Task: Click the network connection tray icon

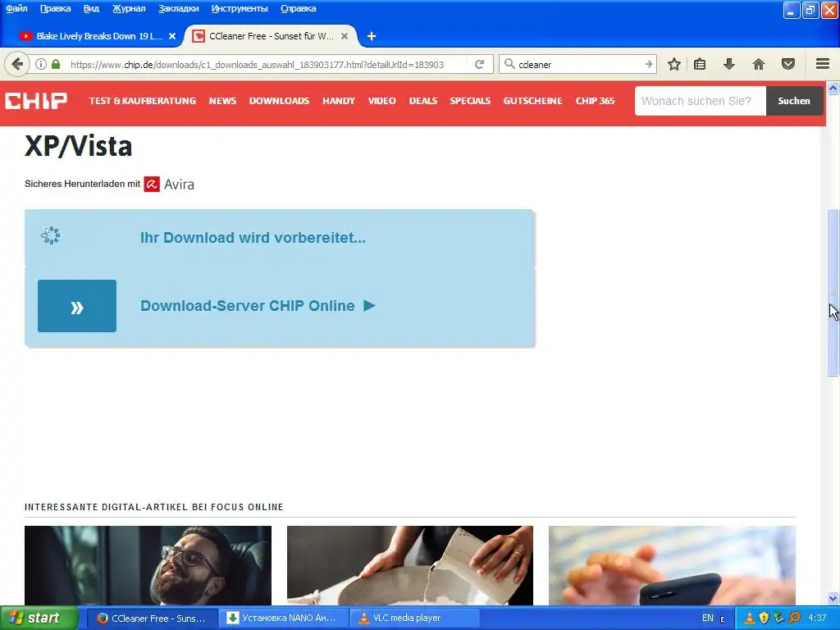Action: 779,619
